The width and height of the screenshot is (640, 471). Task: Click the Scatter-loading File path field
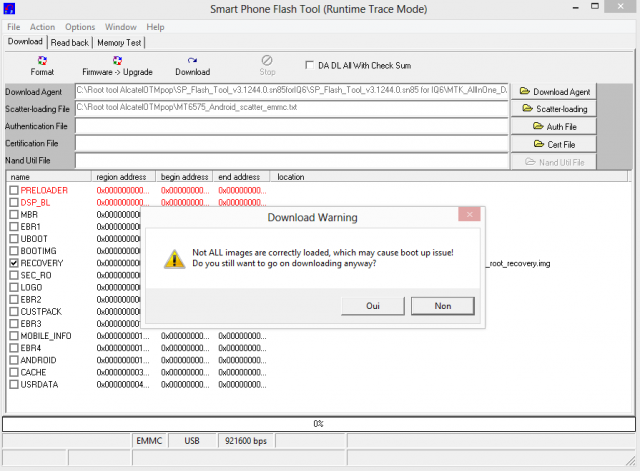[291, 108]
